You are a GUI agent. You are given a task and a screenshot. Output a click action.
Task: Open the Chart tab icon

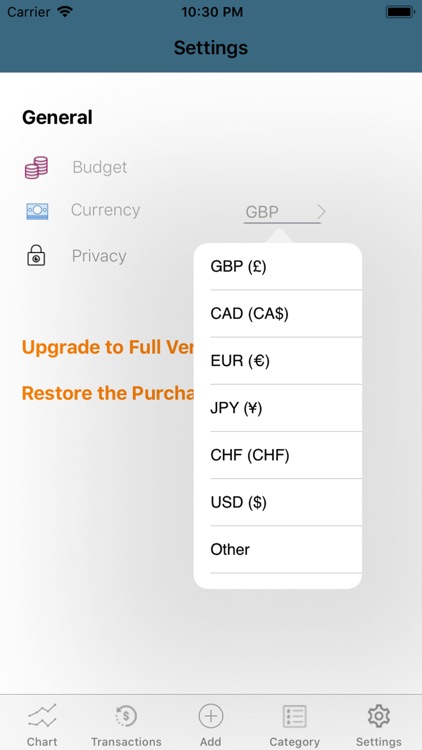point(42,716)
